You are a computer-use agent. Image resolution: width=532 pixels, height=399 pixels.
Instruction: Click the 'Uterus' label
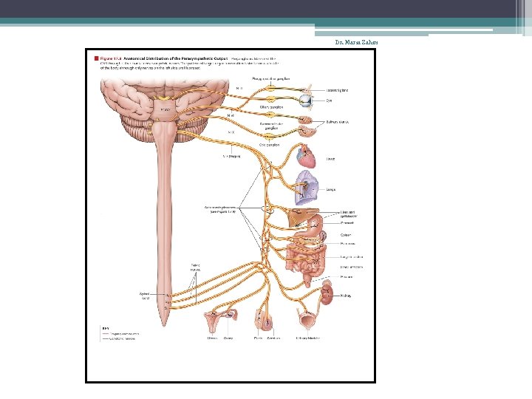pyautogui.click(x=212, y=338)
